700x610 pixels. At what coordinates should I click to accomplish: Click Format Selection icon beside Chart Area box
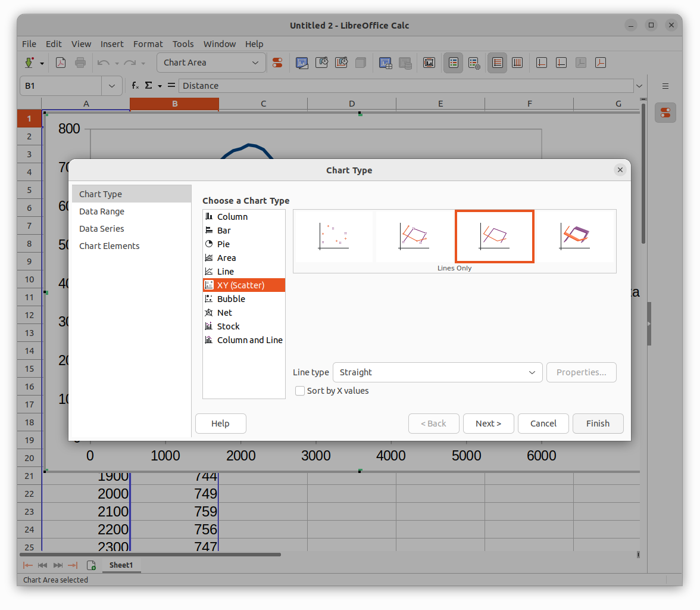pos(277,63)
